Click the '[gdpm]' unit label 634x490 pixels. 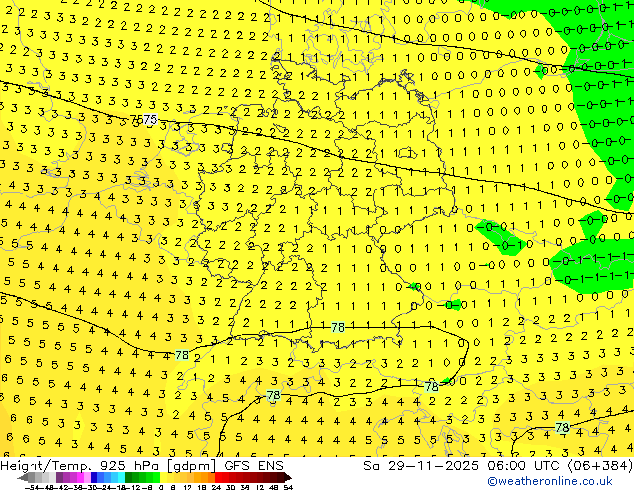click(x=192, y=466)
